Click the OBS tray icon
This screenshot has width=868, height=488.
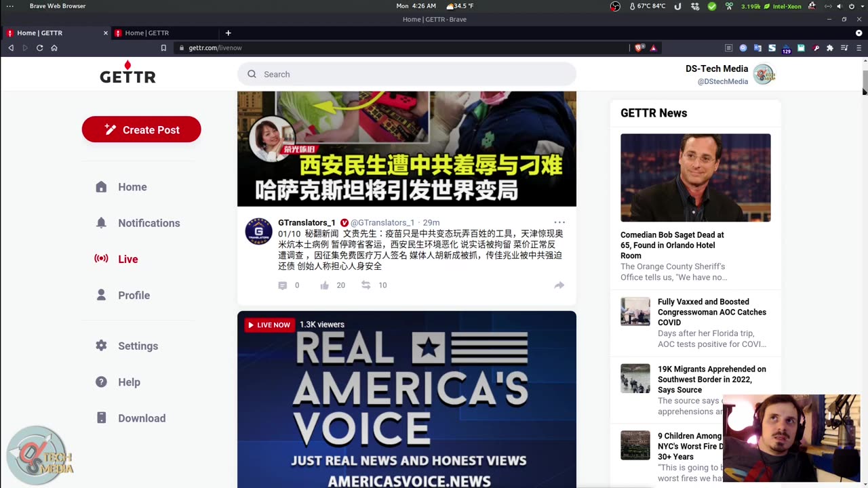tap(615, 6)
